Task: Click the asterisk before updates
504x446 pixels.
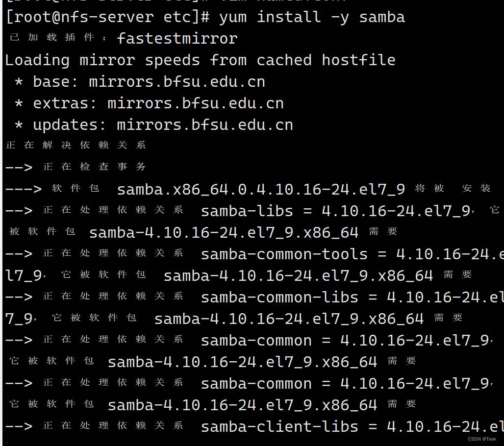Action: pos(19,125)
